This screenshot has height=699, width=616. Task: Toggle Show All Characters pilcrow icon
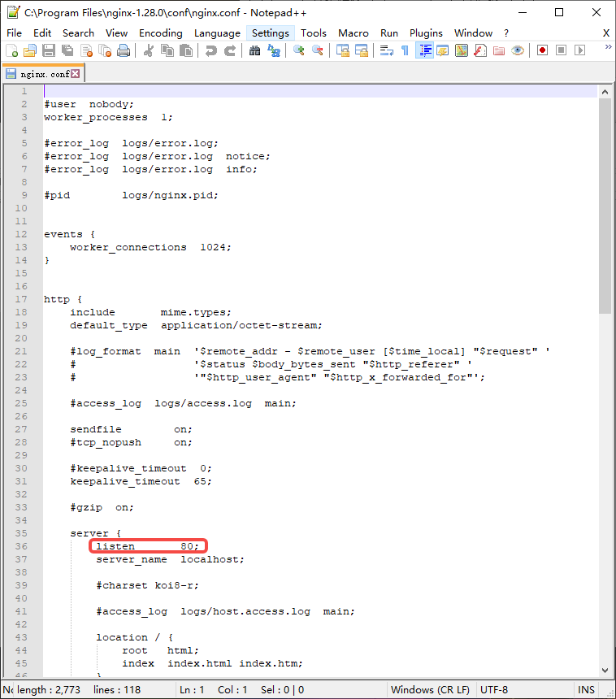click(405, 50)
